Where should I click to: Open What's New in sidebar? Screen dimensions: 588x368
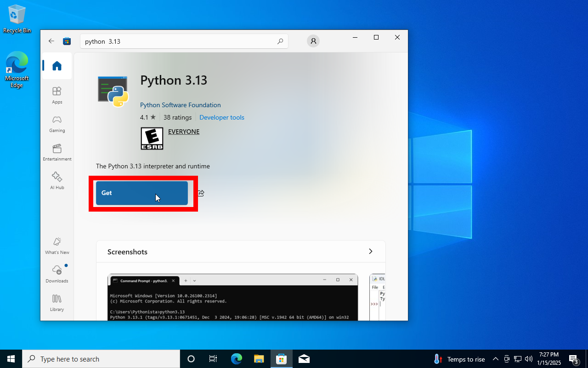(x=57, y=245)
